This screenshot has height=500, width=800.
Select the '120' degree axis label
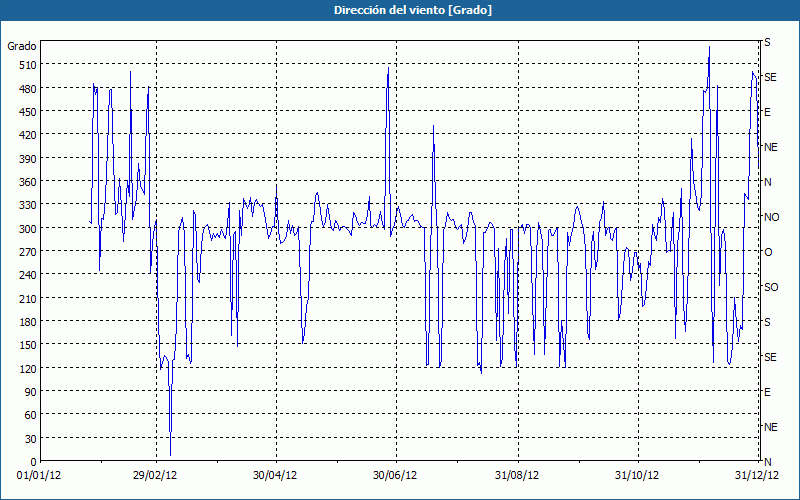tap(28, 369)
